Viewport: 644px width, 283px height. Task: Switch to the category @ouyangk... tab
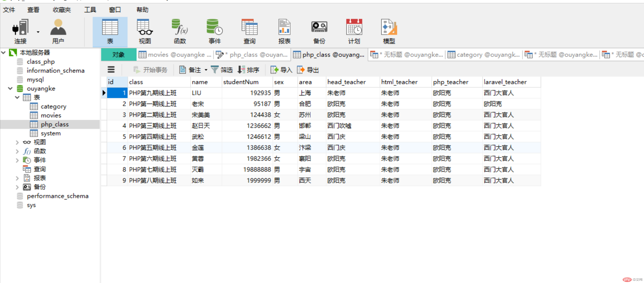(x=484, y=54)
